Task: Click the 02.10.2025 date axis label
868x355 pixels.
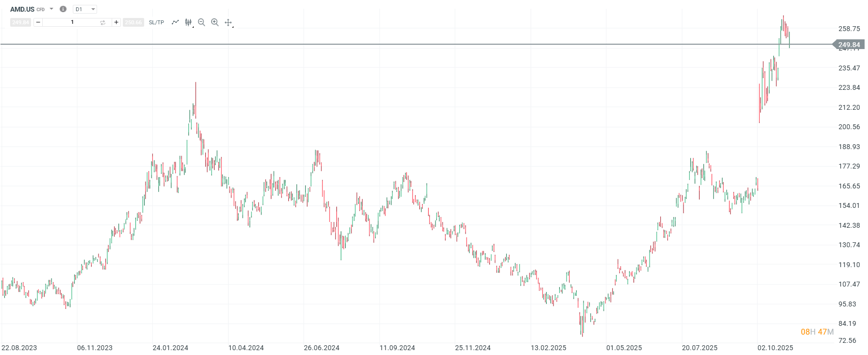Action: pos(775,348)
